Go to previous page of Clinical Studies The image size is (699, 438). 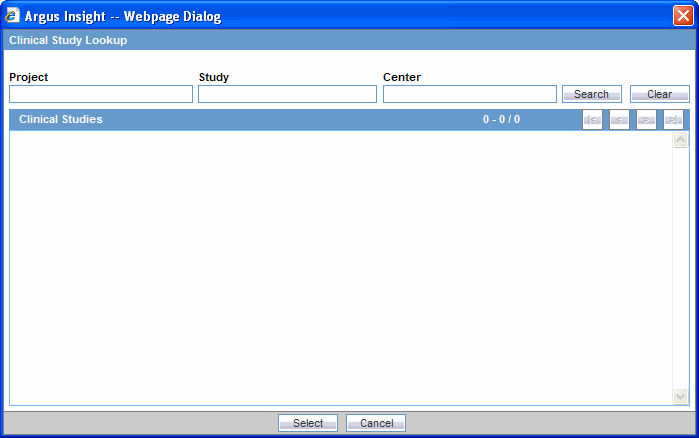[x=619, y=119]
